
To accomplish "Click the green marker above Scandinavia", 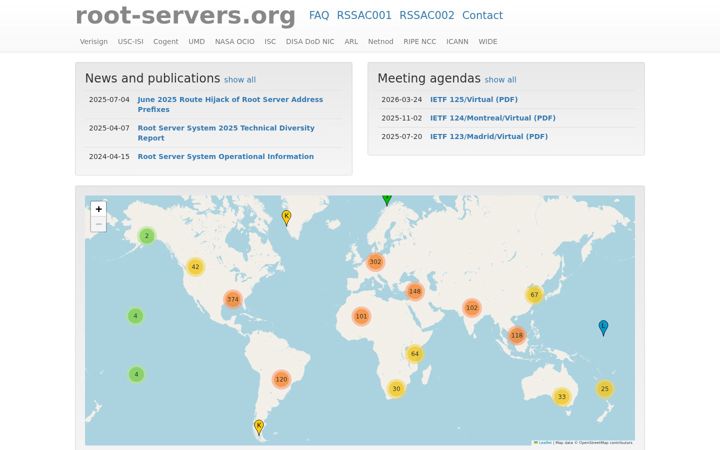I will click(387, 200).
